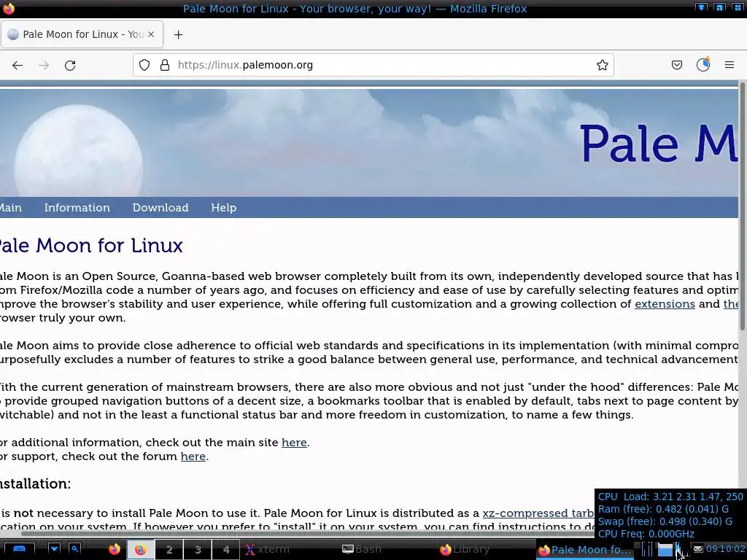
Task: Select the Pale Moon for Linux tab
Action: 82,34
